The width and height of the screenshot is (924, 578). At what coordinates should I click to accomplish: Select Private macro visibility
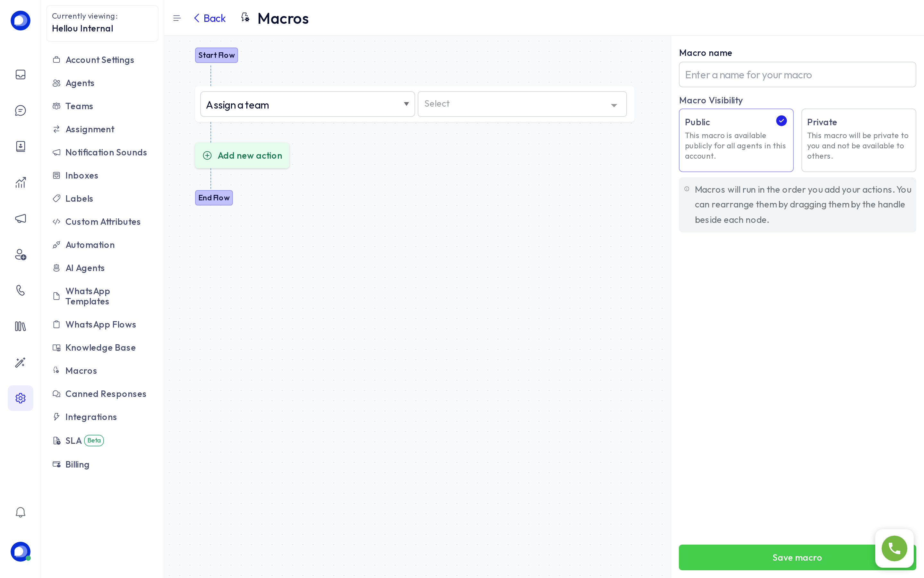(858, 140)
